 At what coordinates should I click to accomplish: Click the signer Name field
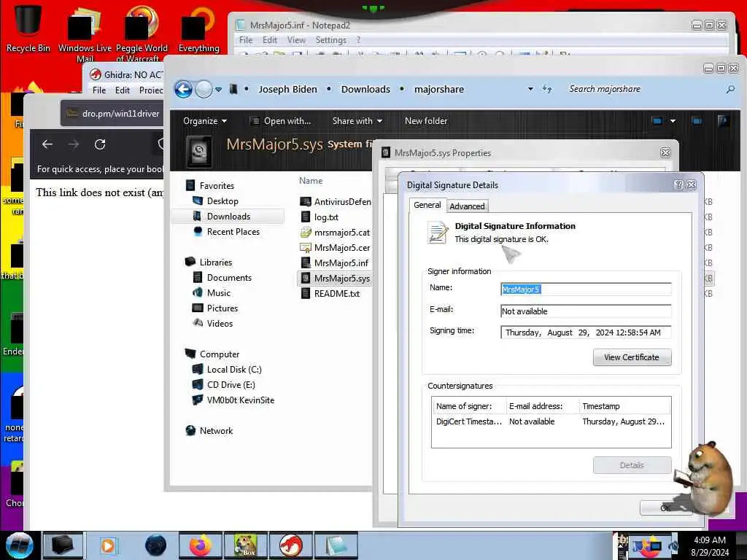586,289
